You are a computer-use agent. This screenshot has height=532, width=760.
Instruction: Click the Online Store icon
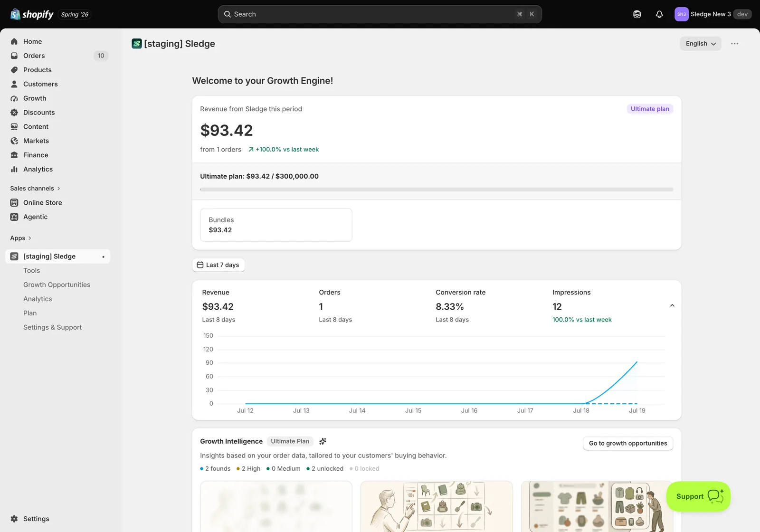coord(14,203)
